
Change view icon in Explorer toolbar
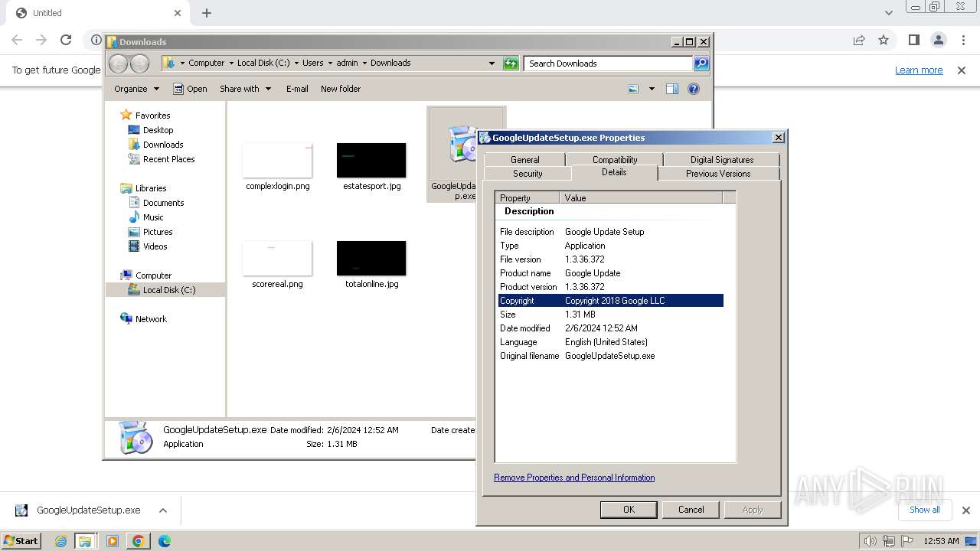[633, 89]
